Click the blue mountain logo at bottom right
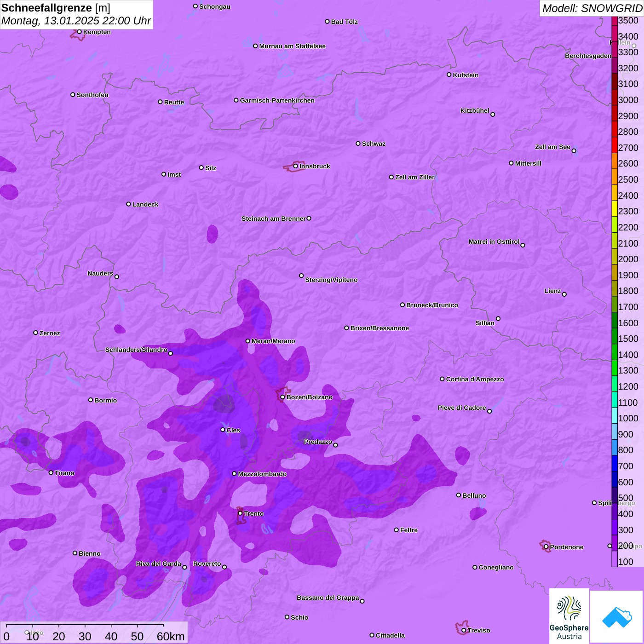The width and height of the screenshot is (644, 644). tap(616, 617)
